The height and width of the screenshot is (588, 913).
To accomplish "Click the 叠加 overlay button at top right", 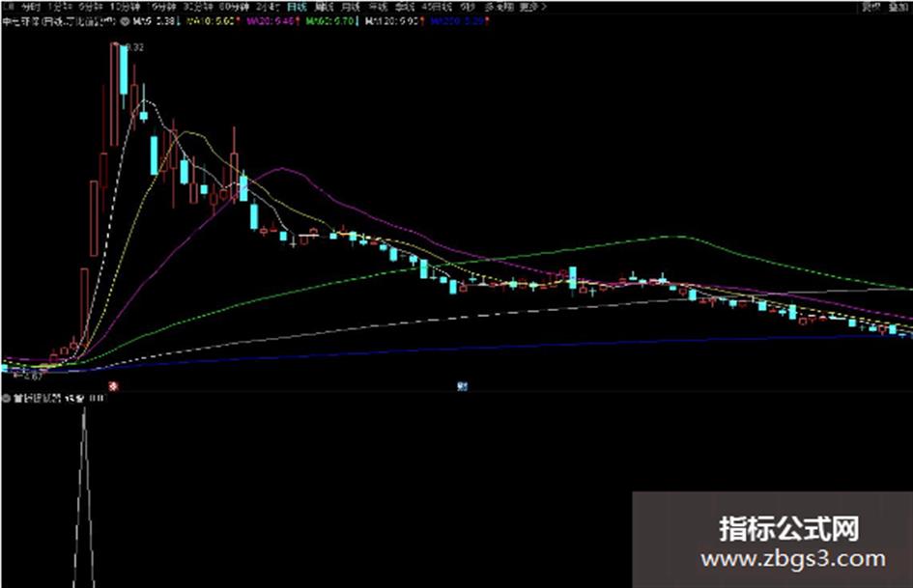I will tap(898, 7).
